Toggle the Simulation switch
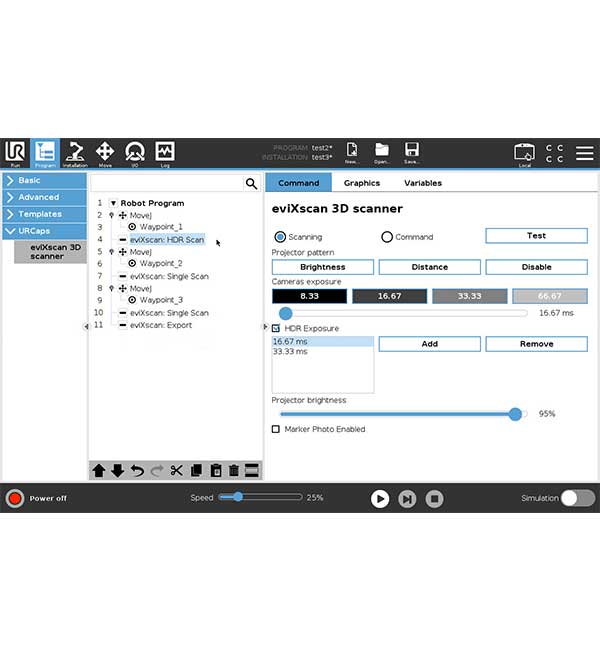600x650 pixels. tap(578, 498)
